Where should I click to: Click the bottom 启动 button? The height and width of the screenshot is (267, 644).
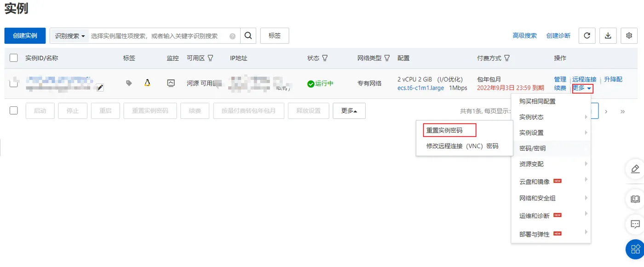point(40,111)
